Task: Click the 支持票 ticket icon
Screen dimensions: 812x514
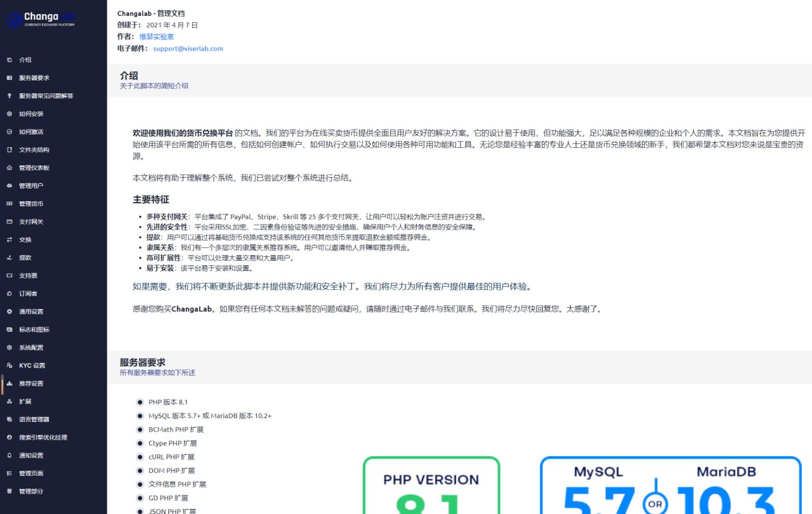Action: point(9,275)
